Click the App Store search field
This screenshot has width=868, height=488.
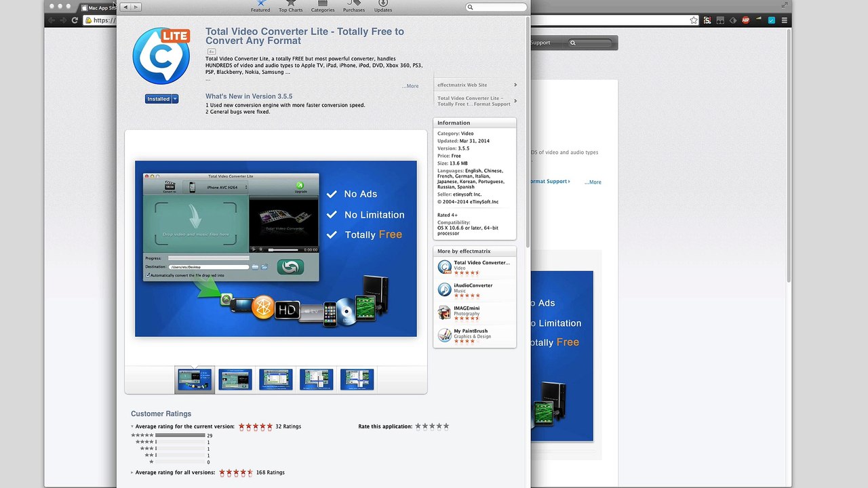tap(496, 7)
